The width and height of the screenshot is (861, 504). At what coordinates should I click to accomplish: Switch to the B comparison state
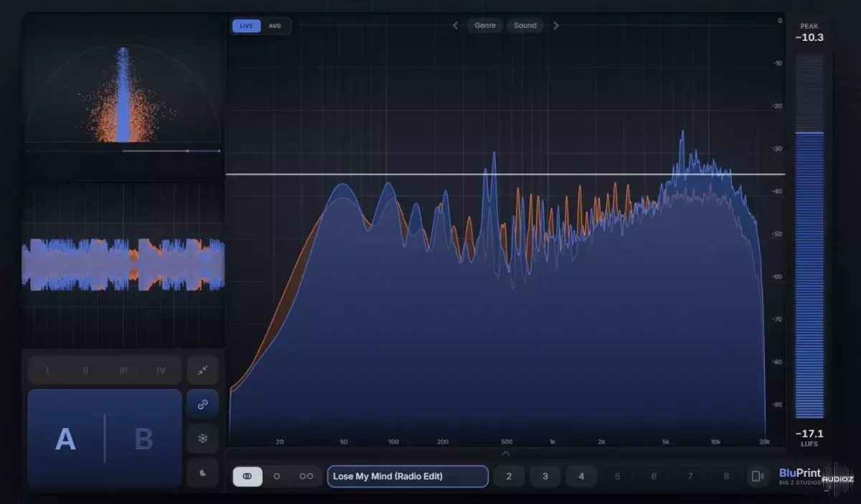coord(143,439)
